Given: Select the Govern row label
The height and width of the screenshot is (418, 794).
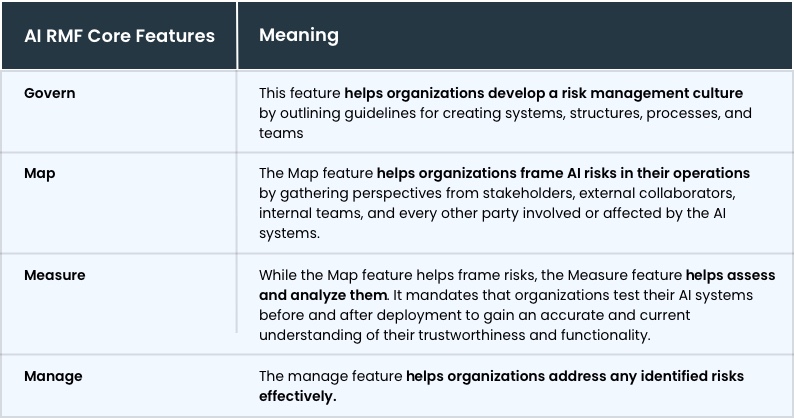Looking at the screenshot, I should click(x=49, y=93).
